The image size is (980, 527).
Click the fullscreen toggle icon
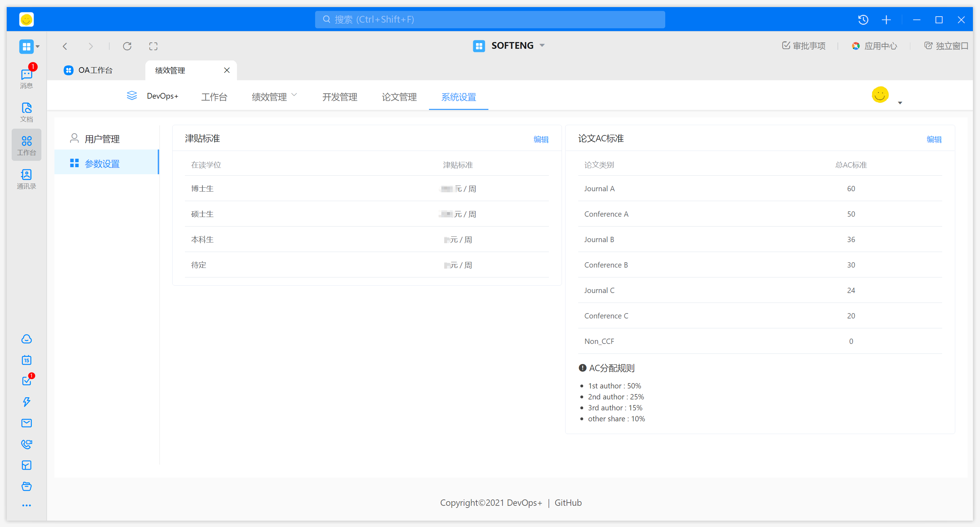[x=153, y=46]
